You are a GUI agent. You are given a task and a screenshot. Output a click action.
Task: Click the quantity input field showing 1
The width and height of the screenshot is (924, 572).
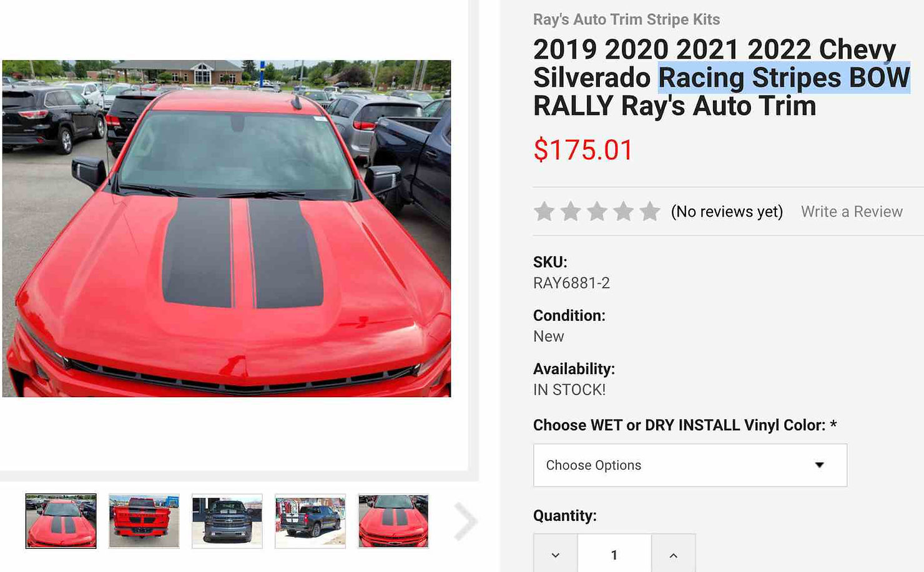pyautogui.click(x=614, y=555)
